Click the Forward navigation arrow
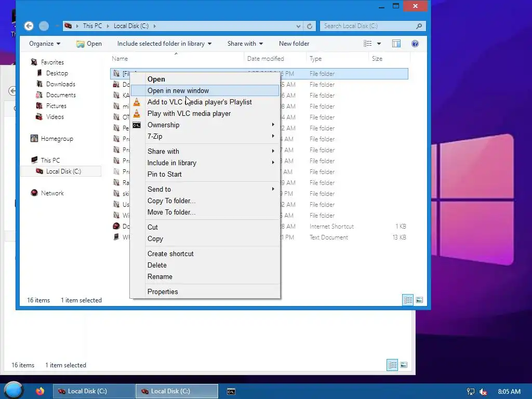Viewport: 532px width, 399px height. [x=44, y=26]
